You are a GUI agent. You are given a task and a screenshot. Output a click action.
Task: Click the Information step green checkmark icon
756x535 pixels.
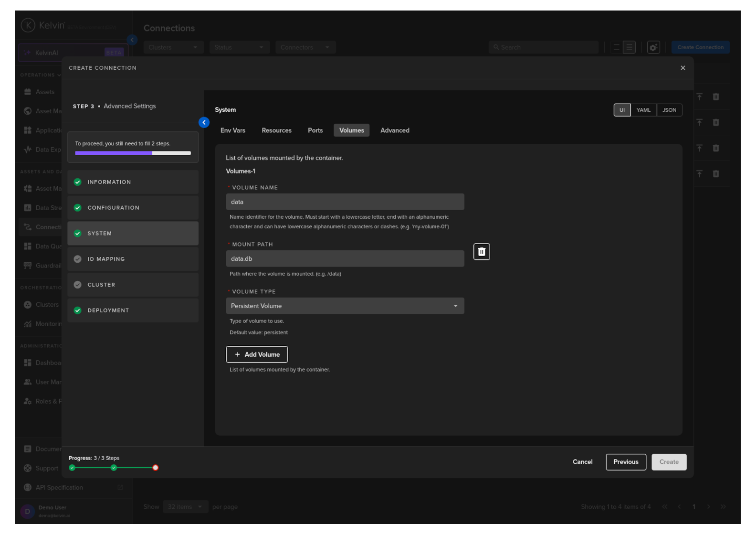click(78, 182)
